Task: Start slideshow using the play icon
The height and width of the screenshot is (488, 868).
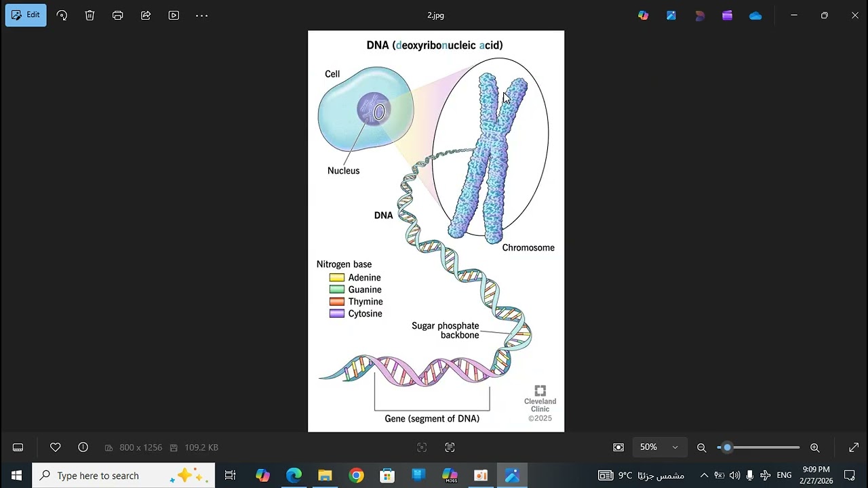Action: click(x=174, y=15)
